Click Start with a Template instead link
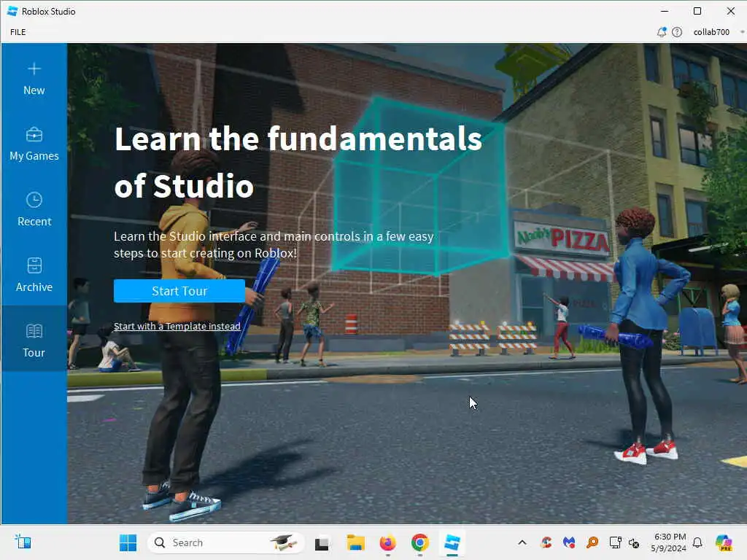This screenshot has height=560, width=747. 177,326
